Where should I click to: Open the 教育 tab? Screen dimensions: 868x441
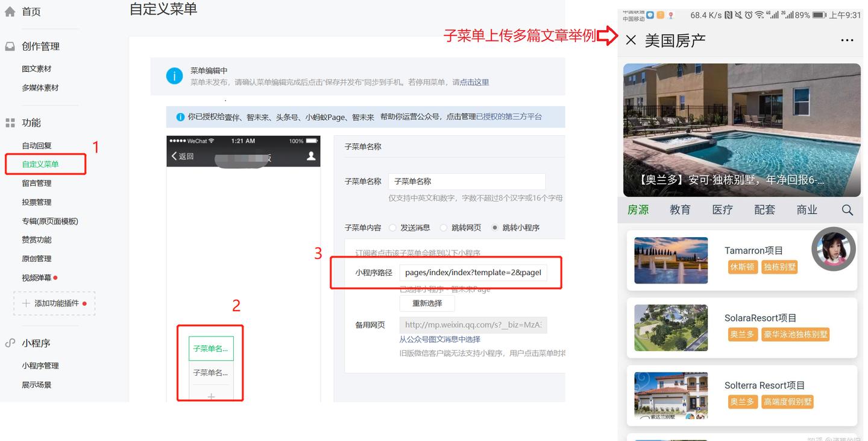681,210
